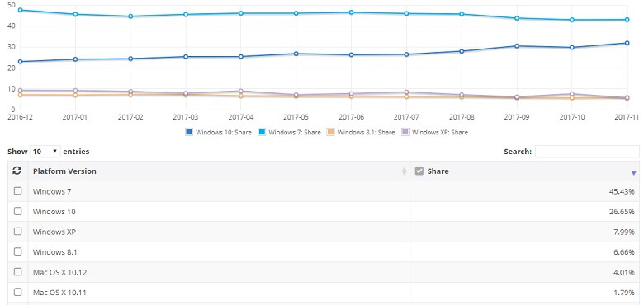The image size is (644, 305).
Task: Click the 6.66% share value
Action: (x=624, y=252)
